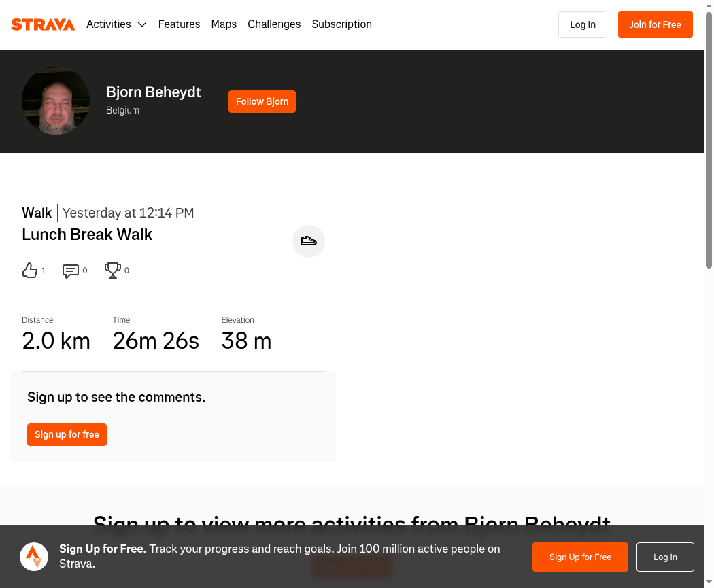Screen dimensions: 714x588
Task: Click the Lunch Break Walk title
Action: [x=87, y=235]
